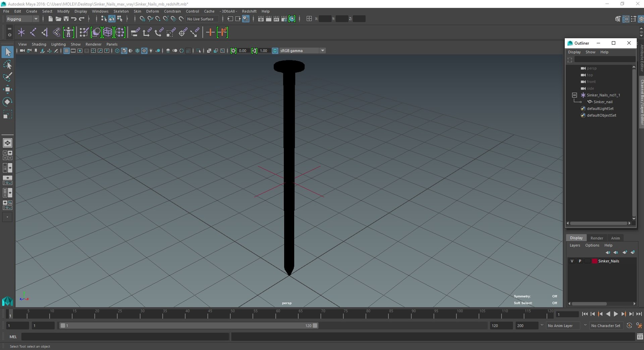Click the playback range slider bar
This screenshot has width=644, height=350.
189,326
